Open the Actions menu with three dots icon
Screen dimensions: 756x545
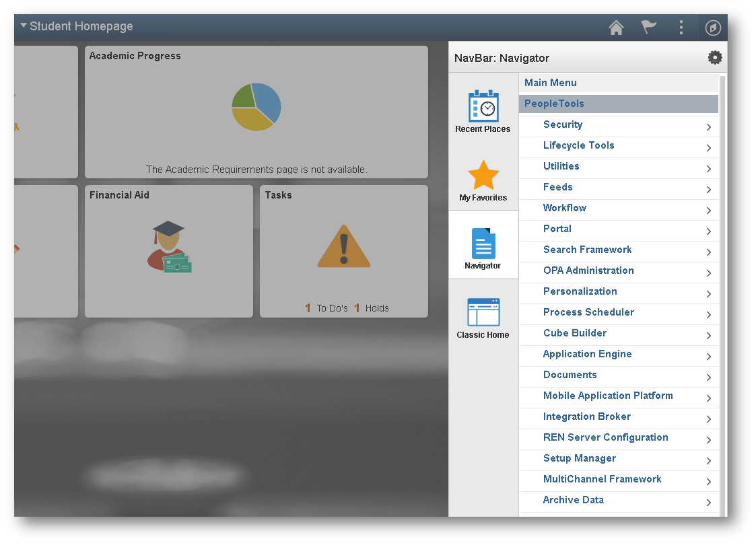[x=681, y=28]
